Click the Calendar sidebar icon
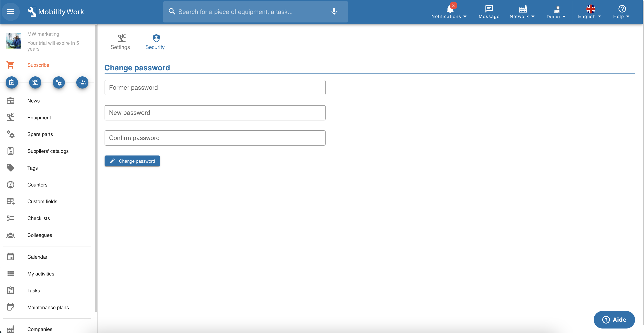644x333 pixels. [x=11, y=257]
